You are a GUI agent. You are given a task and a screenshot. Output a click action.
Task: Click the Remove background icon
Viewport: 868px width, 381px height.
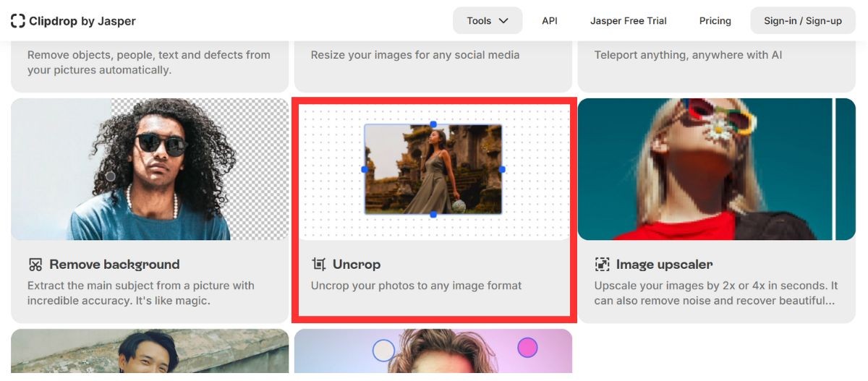click(x=35, y=265)
